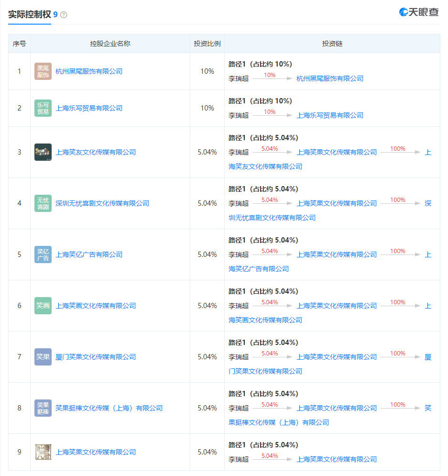Click 上海笑果文化传媒有限公司 in row 5's investment chain
The image size is (448, 476).
click(x=337, y=255)
